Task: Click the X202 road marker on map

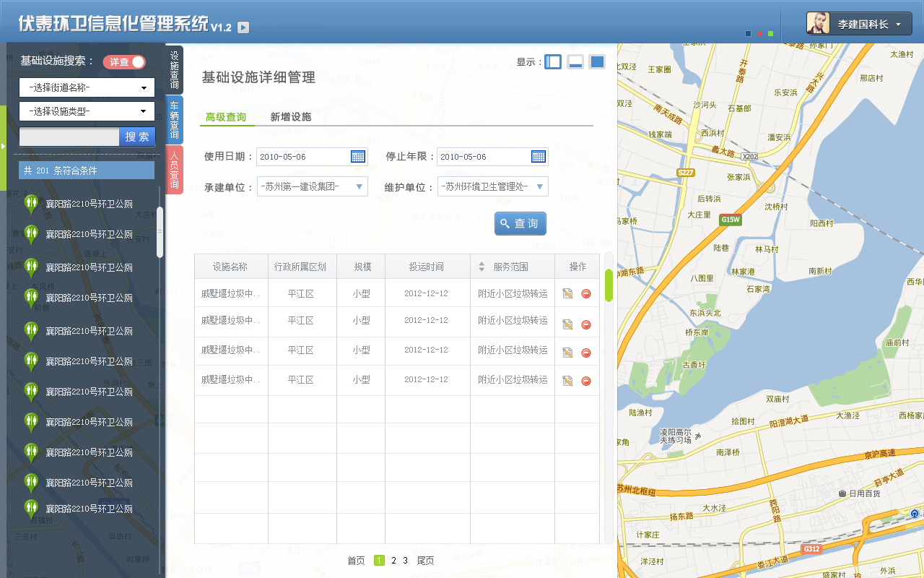Action: click(x=750, y=156)
